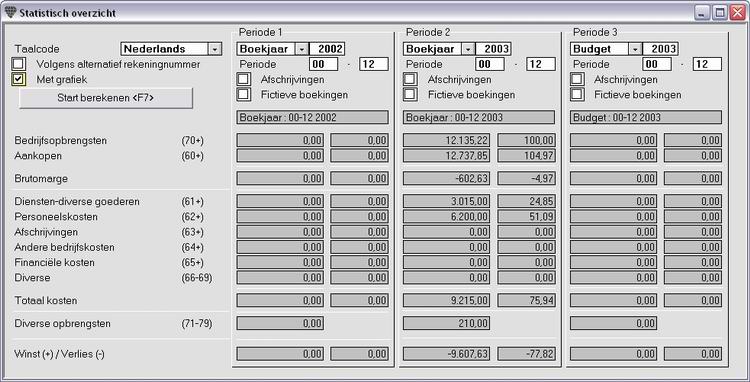Screen dimensions: 750x382
Task: Click Bedrijfsopbrengsten value 12.135,22
Action: pyautogui.click(x=446, y=141)
